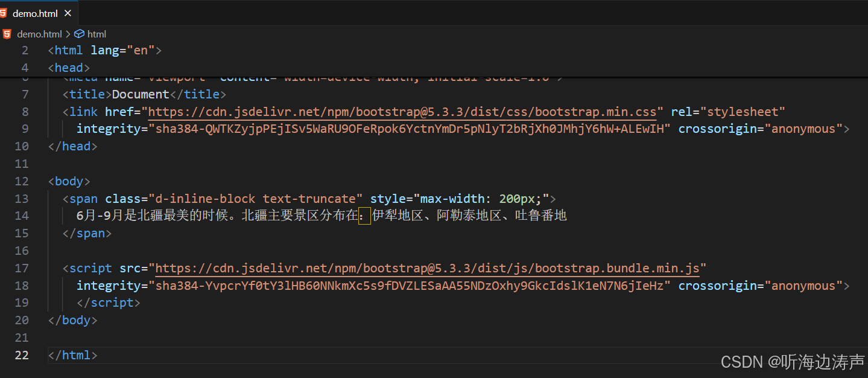The image size is (868, 378).
Task: Close the demo.html tab
Action: (68, 13)
